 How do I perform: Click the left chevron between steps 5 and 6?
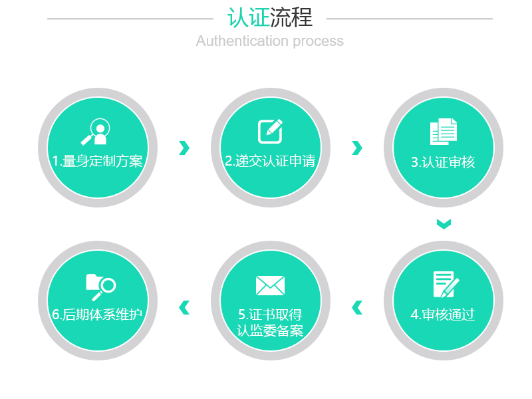[184, 307]
